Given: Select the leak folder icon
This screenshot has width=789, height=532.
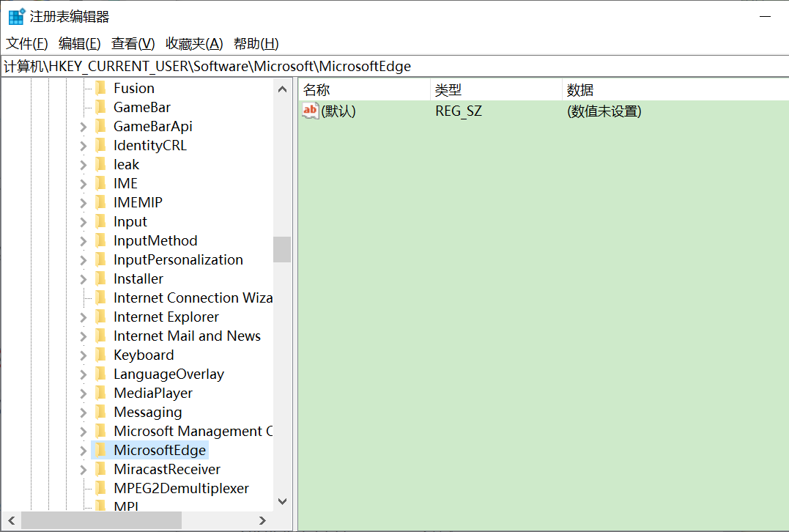Looking at the screenshot, I should (x=100, y=165).
